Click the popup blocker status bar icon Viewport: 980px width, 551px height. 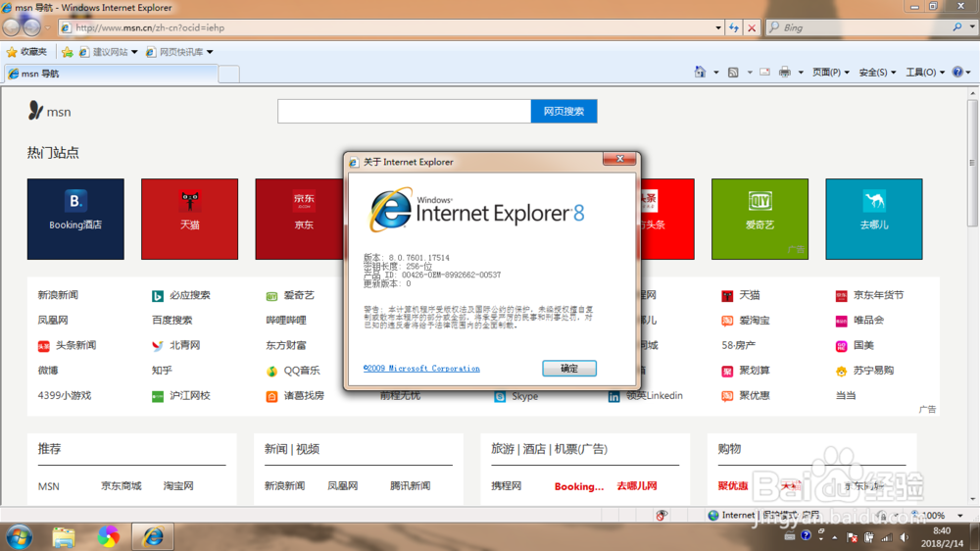pyautogui.click(x=661, y=516)
